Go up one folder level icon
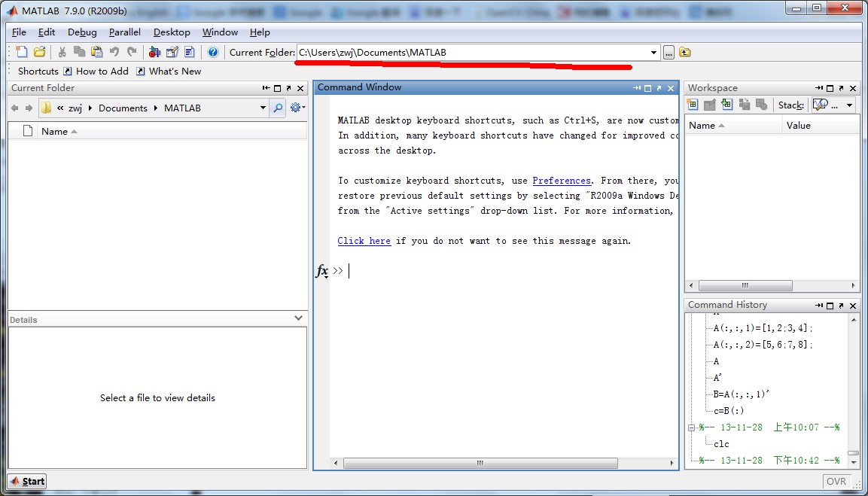868x496 pixels. (685, 53)
